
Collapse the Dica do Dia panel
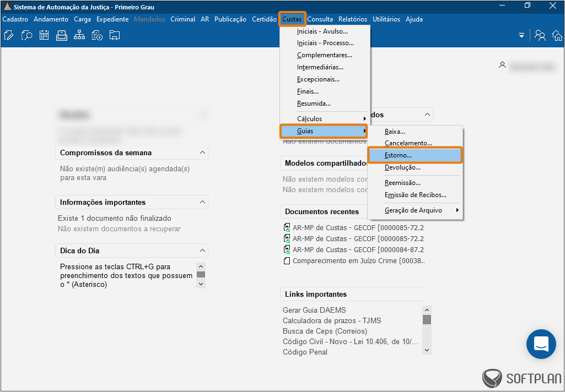click(x=202, y=251)
